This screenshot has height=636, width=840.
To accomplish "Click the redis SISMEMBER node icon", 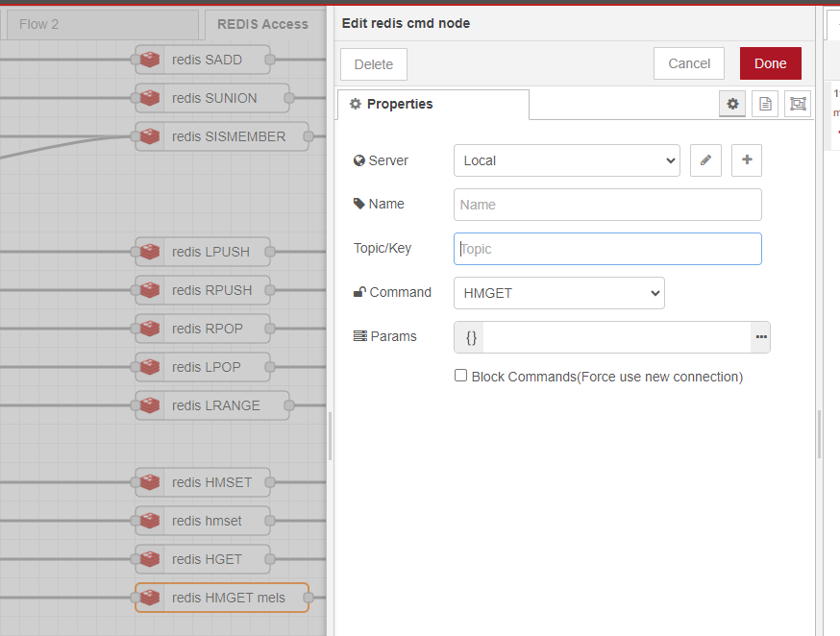I will click(150, 136).
